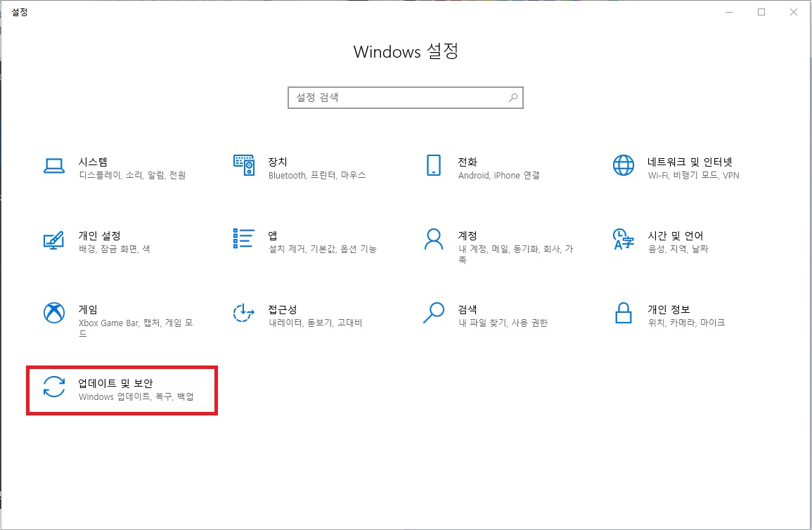Screen dimensions: 812x530
Task: Open the 앱 list icon
Action: [x=243, y=238]
